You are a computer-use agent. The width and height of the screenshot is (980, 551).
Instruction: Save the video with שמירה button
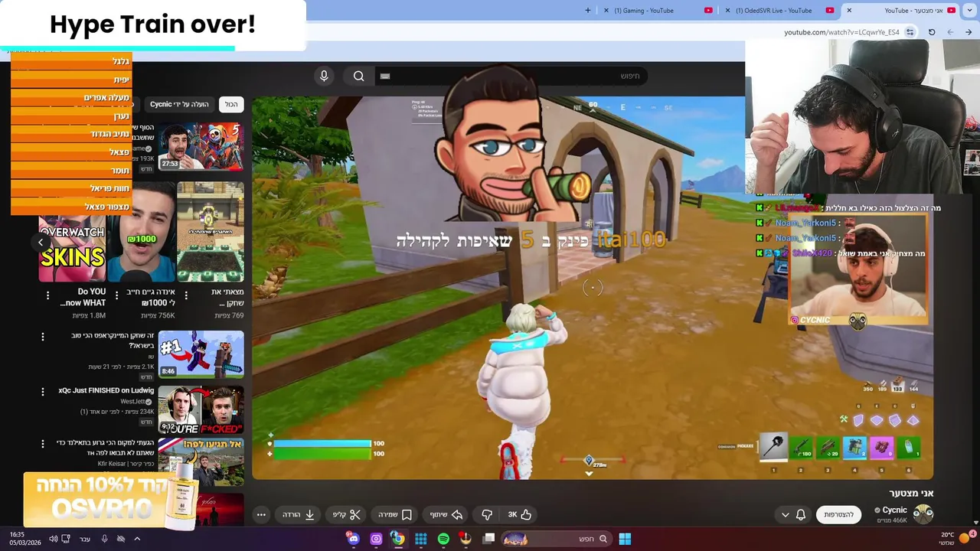point(395,515)
